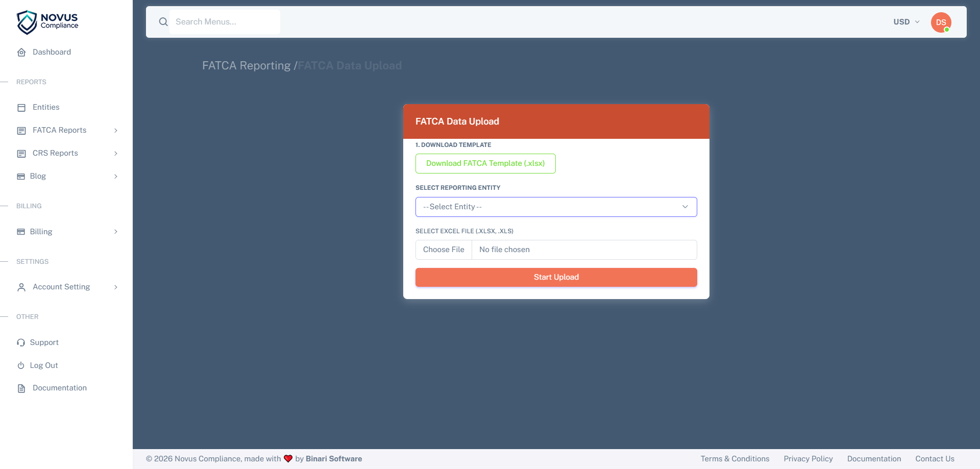Viewport: 980px width, 469px height.
Task: Expand the FATCA Reports submenu chevron
Action: pyautogui.click(x=116, y=131)
